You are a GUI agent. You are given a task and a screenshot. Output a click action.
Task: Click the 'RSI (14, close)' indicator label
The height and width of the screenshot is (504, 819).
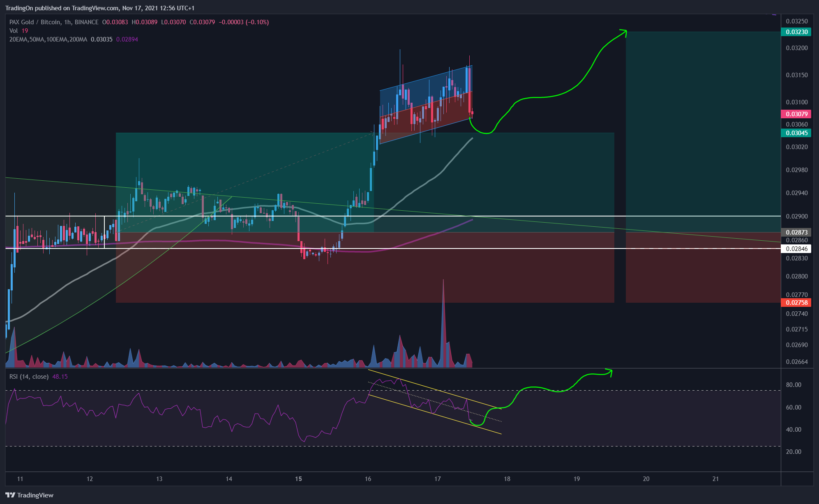click(x=29, y=376)
